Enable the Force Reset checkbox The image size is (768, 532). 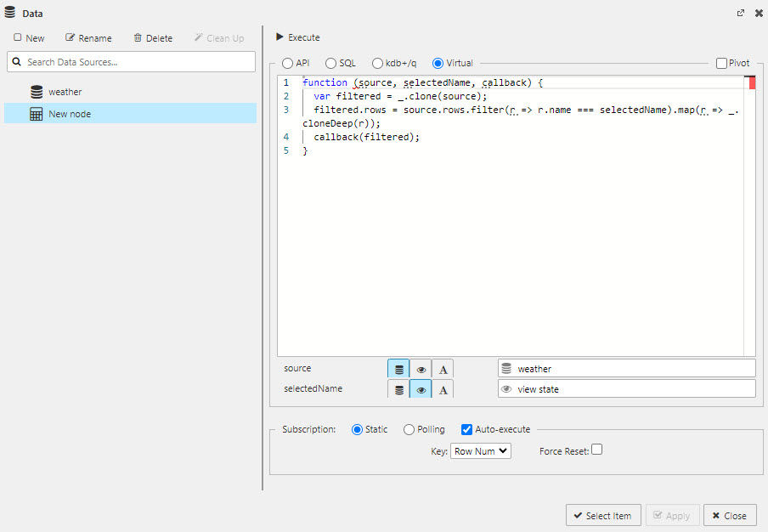point(596,450)
